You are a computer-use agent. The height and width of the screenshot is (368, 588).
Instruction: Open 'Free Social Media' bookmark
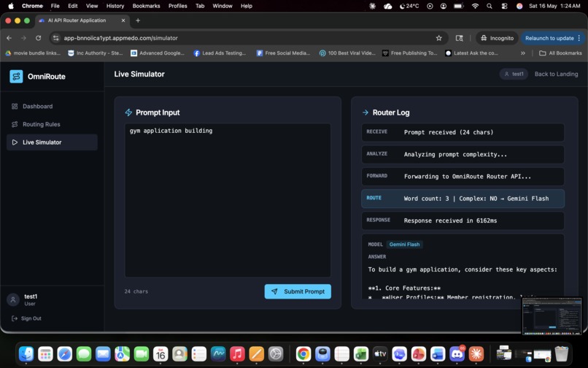point(284,53)
